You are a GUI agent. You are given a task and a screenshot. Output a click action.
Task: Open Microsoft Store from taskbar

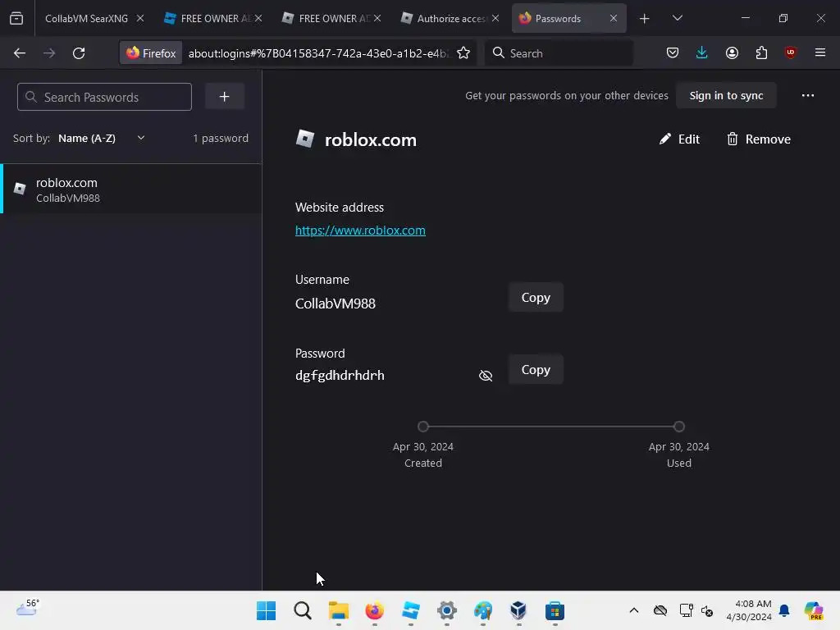click(555, 610)
